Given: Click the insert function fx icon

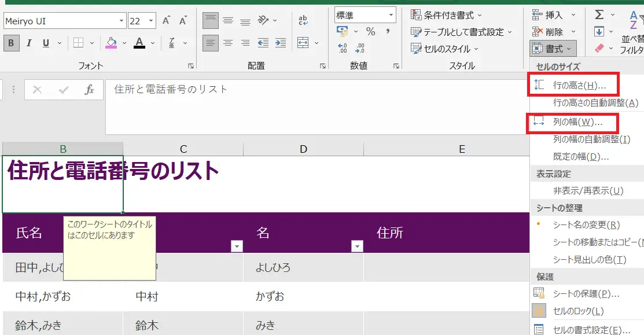Looking at the screenshot, I should point(89,90).
